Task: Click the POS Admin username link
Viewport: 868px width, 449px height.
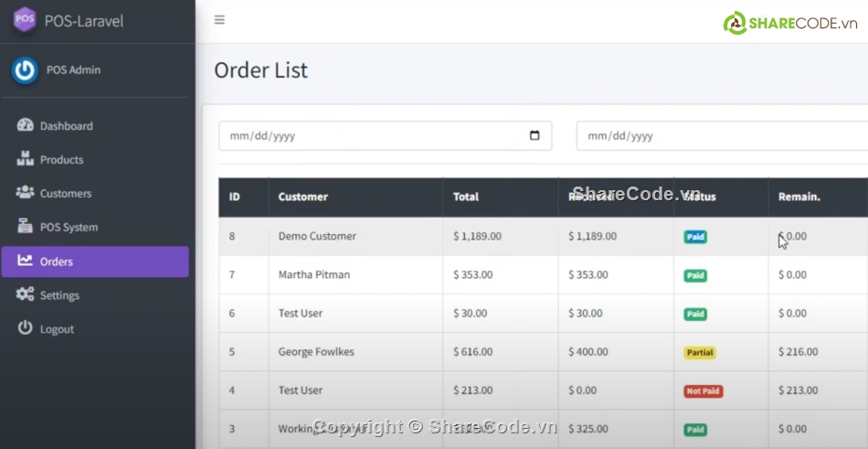Action: (73, 70)
